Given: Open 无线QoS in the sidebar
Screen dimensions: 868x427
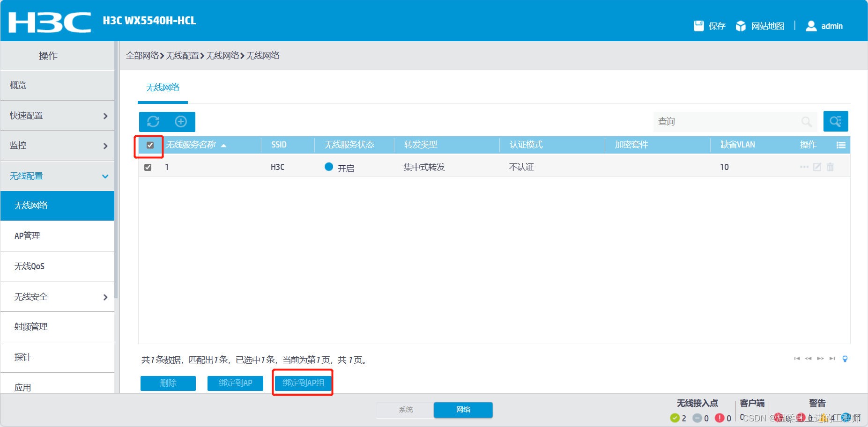Looking at the screenshot, I should [57, 266].
